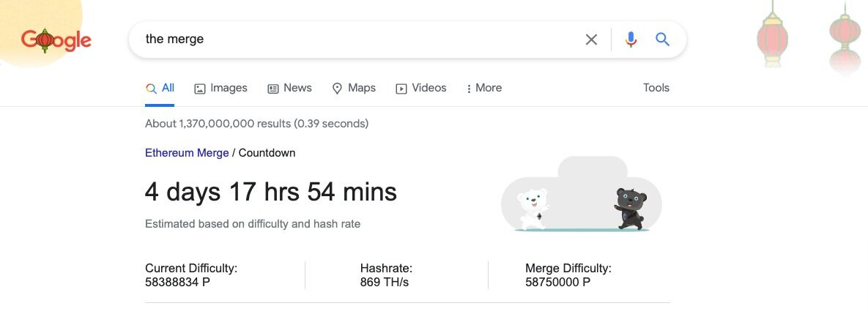Clear the search box with X icon
The width and height of the screenshot is (868, 325).
pos(591,40)
